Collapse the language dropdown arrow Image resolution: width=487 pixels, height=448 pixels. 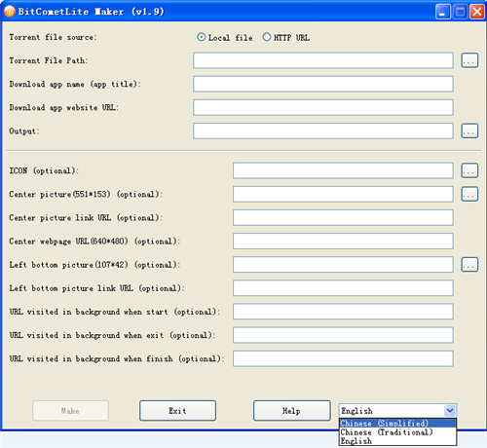(x=450, y=411)
